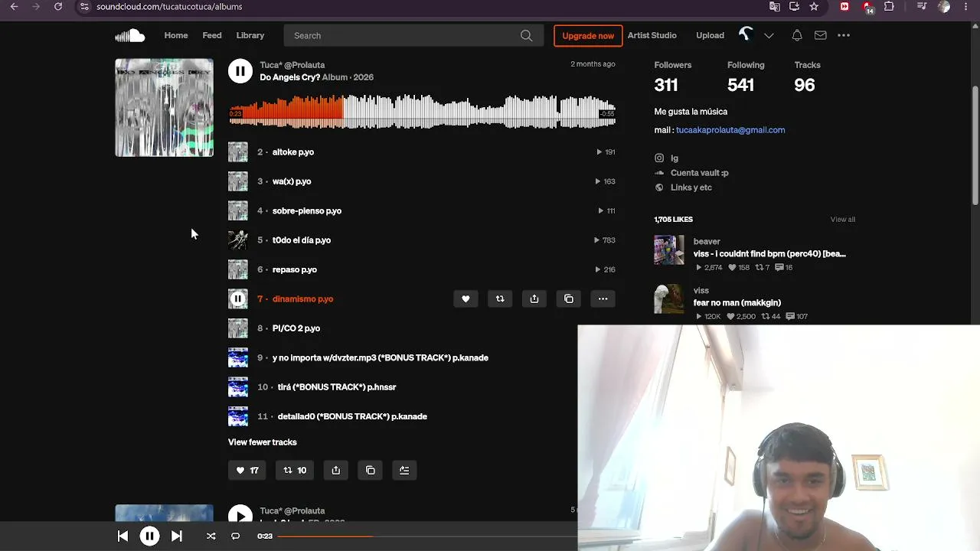Image resolution: width=980 pixels, height=551 pixels.
Task: Pause playback in the bottom player
Action: (149, 536)
